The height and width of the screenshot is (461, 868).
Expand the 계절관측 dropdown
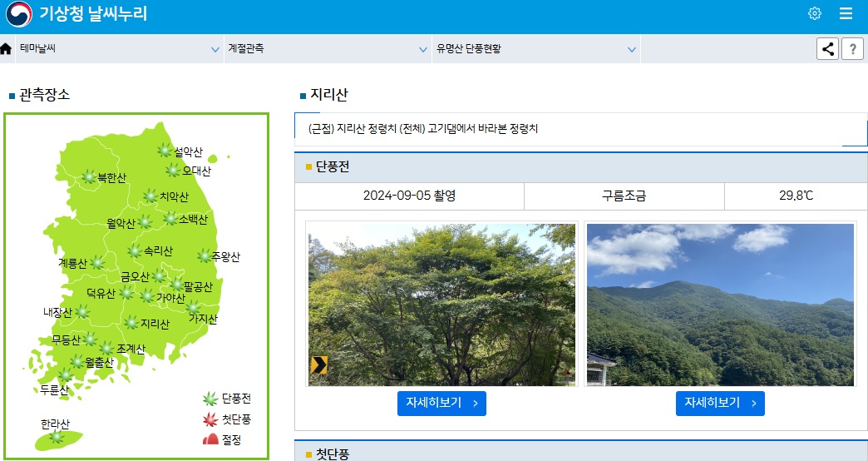[328, 49]
